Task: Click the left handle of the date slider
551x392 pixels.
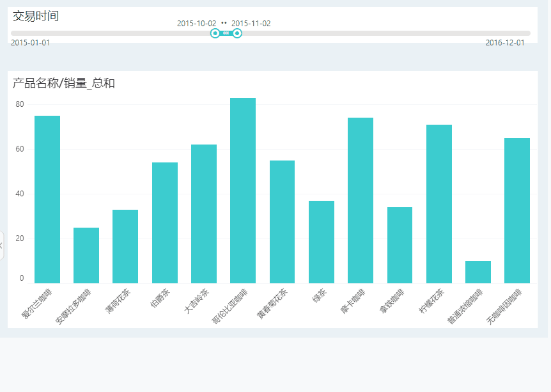Action: coord(215,33)
